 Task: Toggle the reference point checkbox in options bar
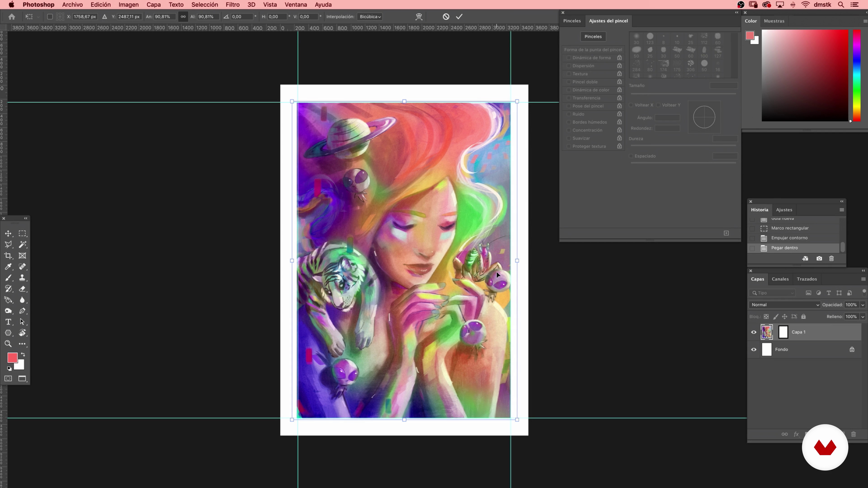50,16
